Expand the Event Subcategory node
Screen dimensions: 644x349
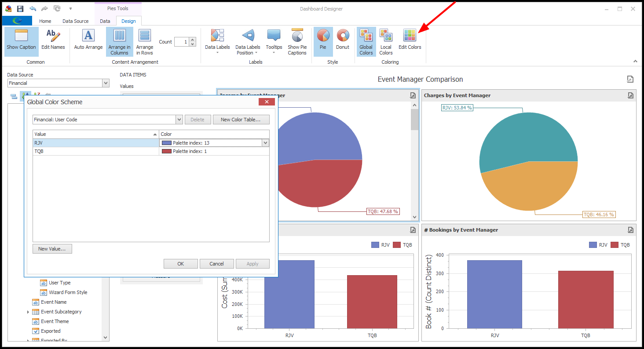(x=28, y=312)
